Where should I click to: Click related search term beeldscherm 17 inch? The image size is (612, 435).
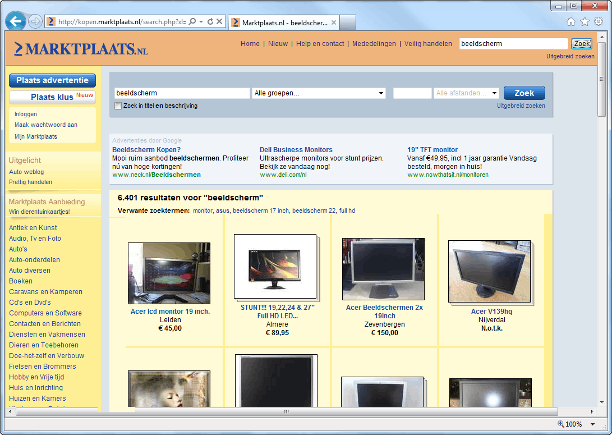261,211
